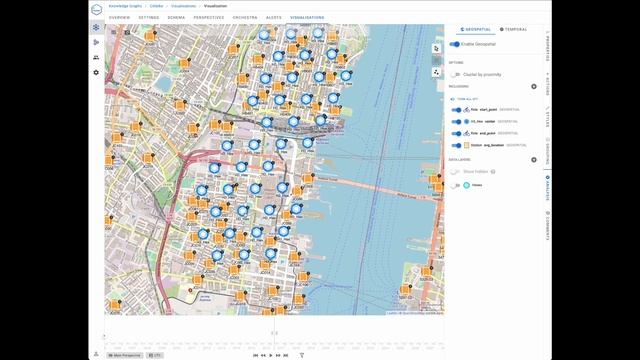The width and height of the screenshot is (640, 360).
Task: Toggle Ride end_point layer switch
Action: pyautogui.click(x=456, y=133)
